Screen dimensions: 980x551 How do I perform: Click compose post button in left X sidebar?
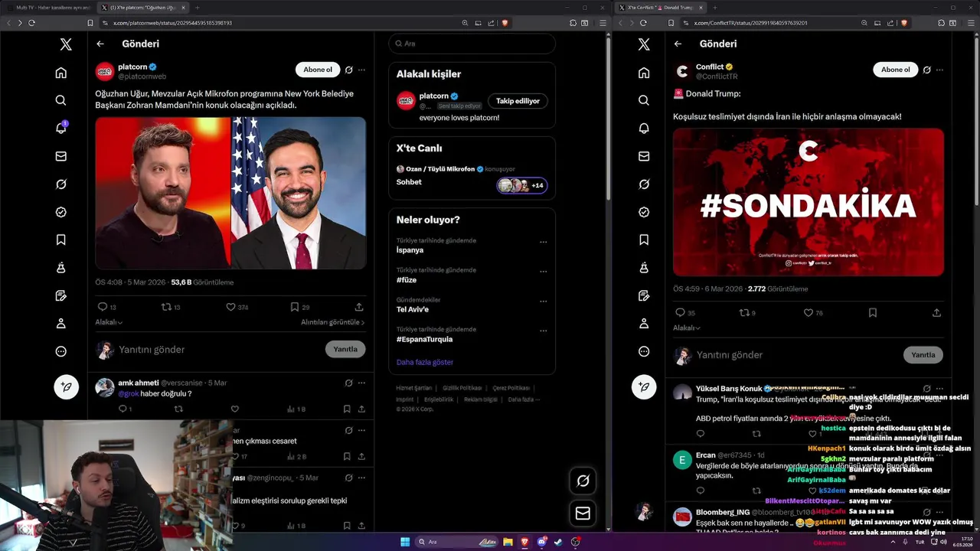pos(66,387)
